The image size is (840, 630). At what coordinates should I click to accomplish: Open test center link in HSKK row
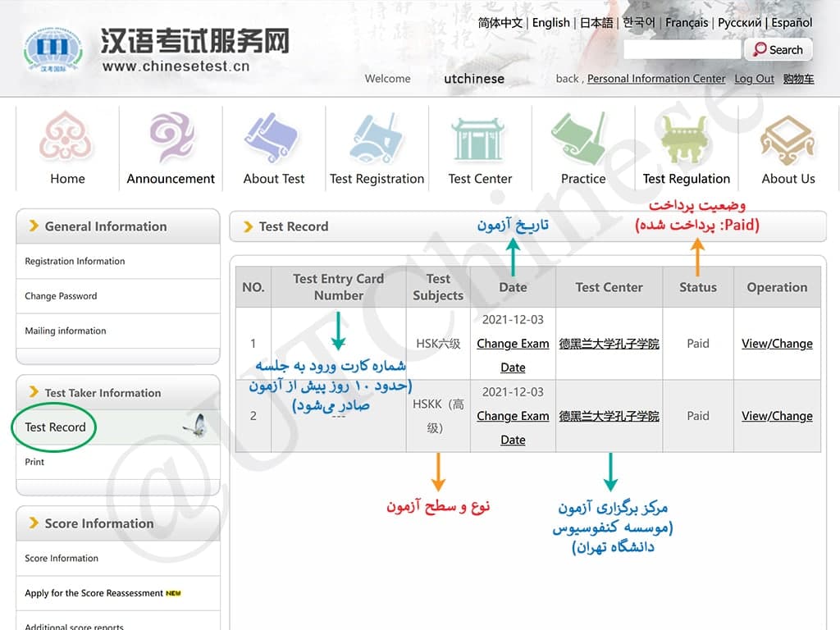[609, 416]
